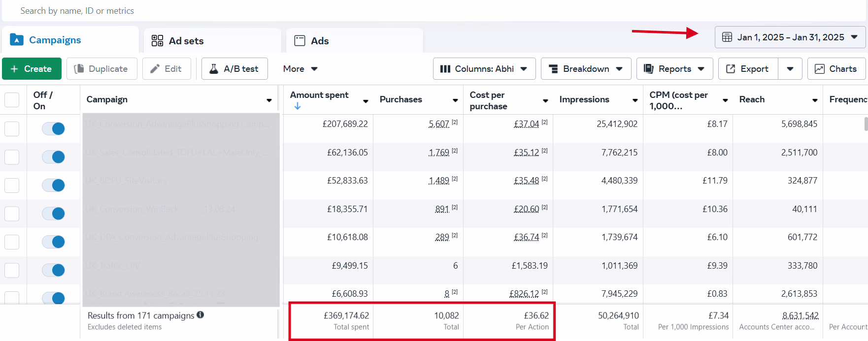Open the More menu
The height and width of the screenshot is (341, 868).
300,69
